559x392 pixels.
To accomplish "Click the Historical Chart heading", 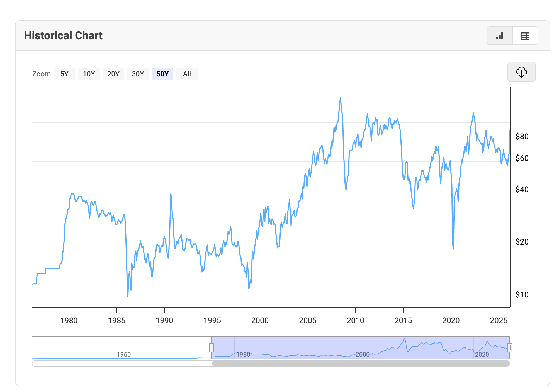I will pos(63,36).
